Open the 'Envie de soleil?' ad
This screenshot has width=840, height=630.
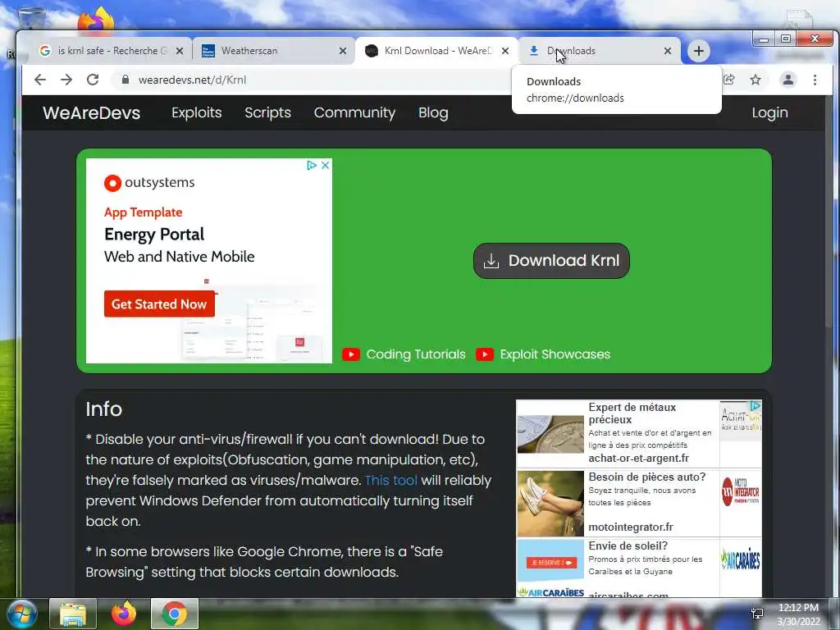(628, 546)
